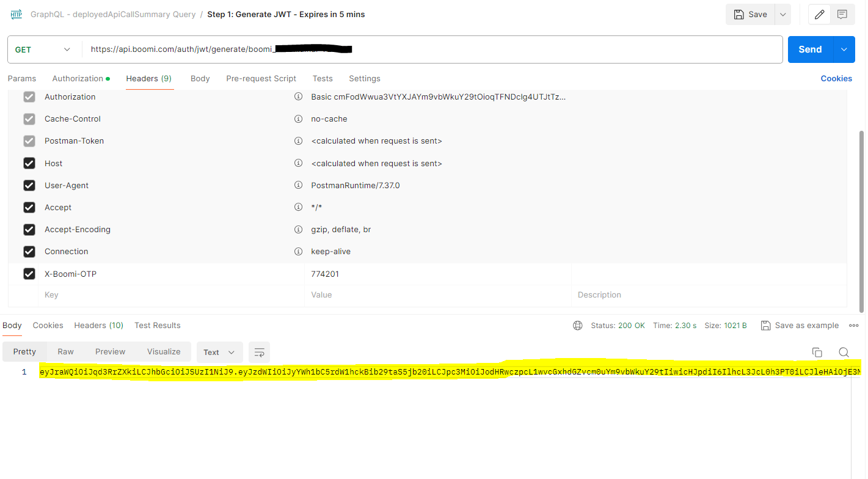Click info icon beside User-Agent header

(298, 185)
